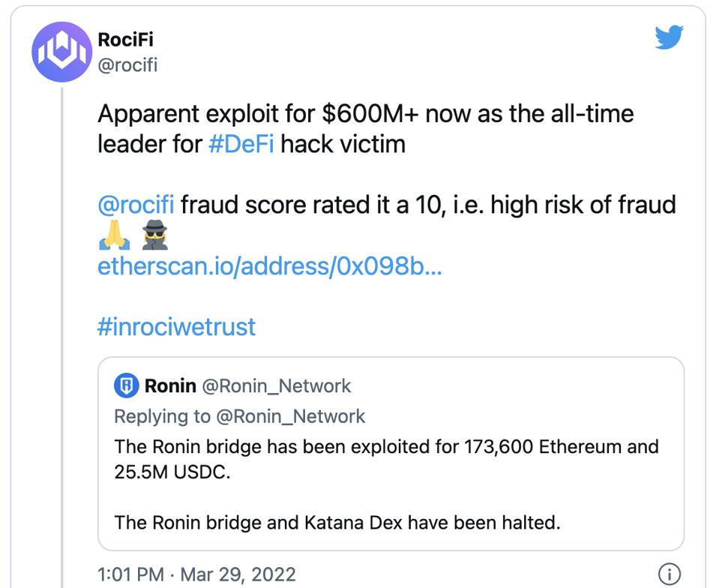
Task: Open the etherscan.io address link
Action: [x=270, y=265]
